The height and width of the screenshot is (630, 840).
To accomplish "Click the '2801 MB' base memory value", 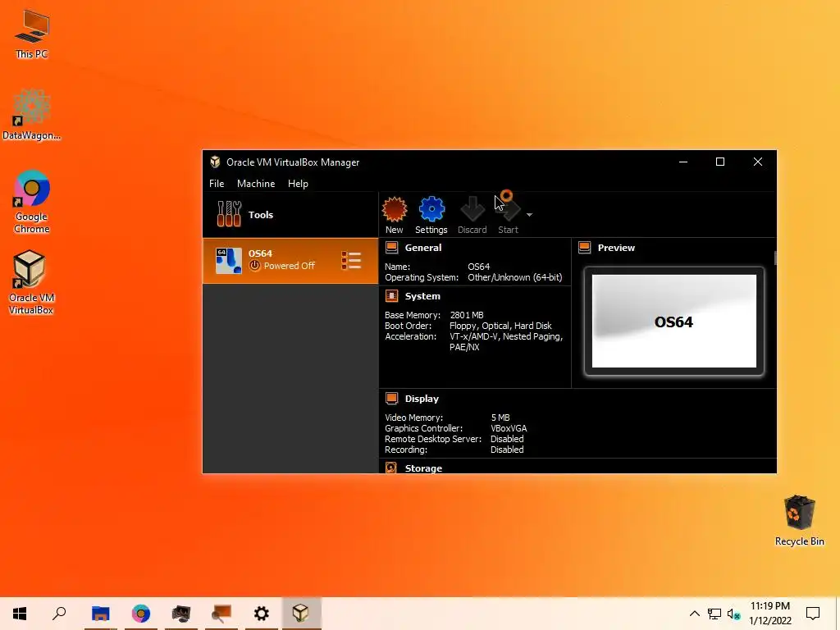I will pyautogui.click(x=467, y=315).
